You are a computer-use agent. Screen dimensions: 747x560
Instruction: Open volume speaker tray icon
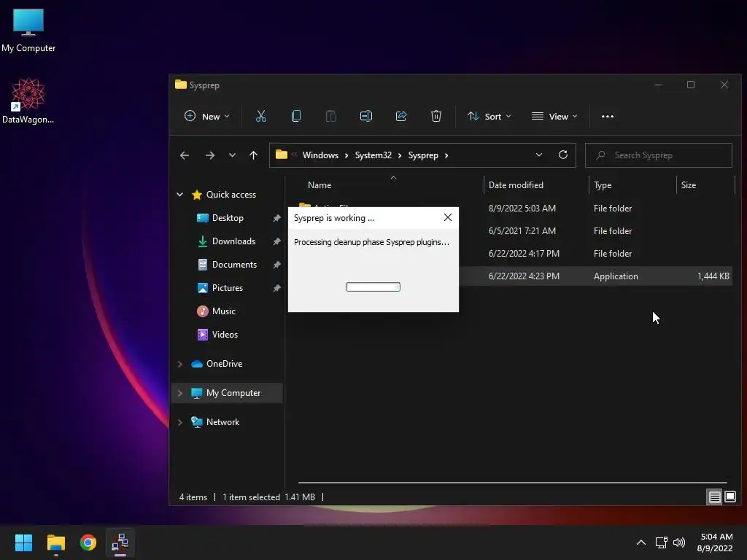pos(679,542)
